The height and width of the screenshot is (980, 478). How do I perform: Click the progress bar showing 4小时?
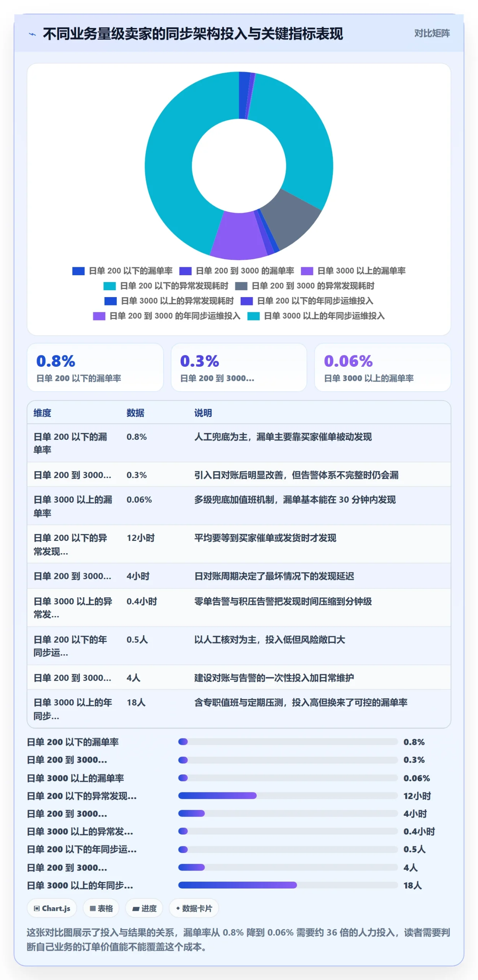288,813
